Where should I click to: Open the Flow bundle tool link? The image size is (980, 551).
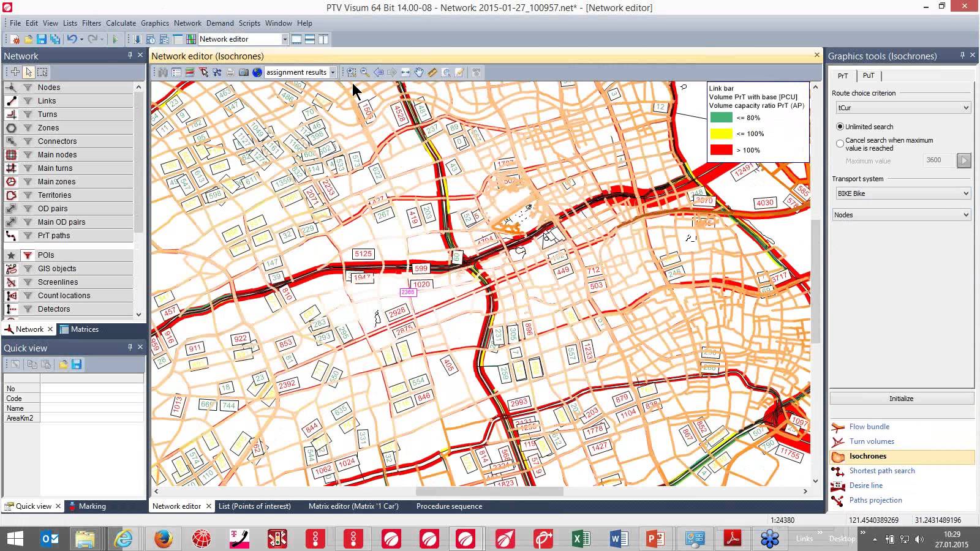(x=869, y=427)
